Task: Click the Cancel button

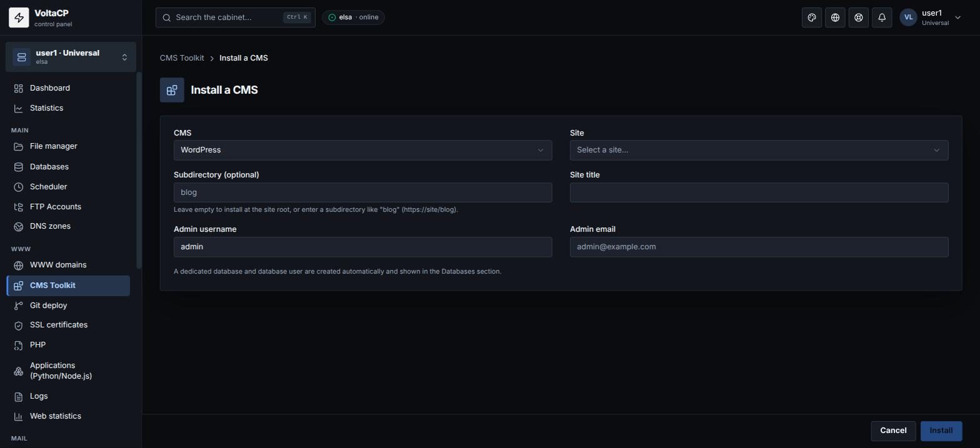Action: pyautogui.click(x=893, y=431)
